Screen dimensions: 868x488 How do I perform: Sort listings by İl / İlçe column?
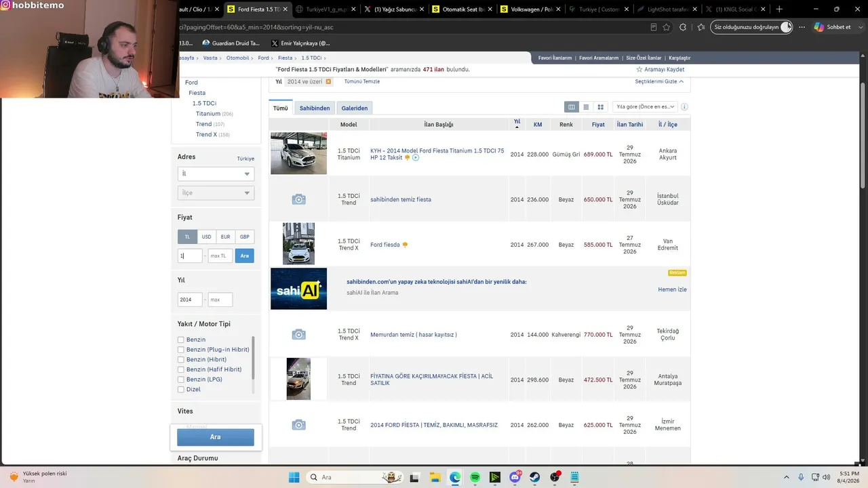[668, 125]
